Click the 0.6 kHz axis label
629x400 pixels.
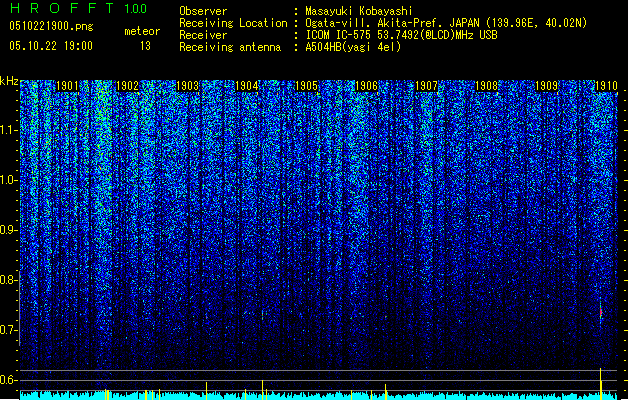pyautogui.click(x=9, y=380)
